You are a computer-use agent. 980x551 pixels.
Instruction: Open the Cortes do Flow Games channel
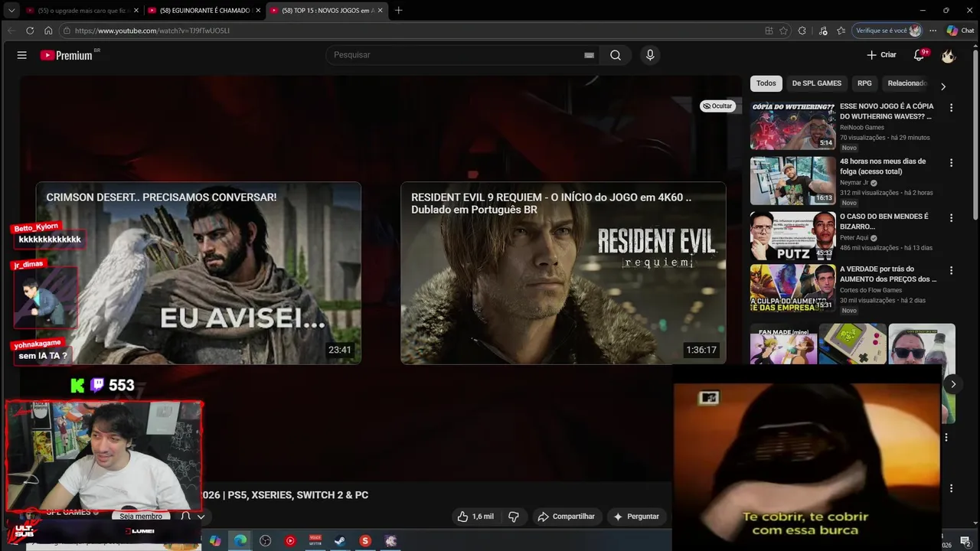tap(871, 290)
